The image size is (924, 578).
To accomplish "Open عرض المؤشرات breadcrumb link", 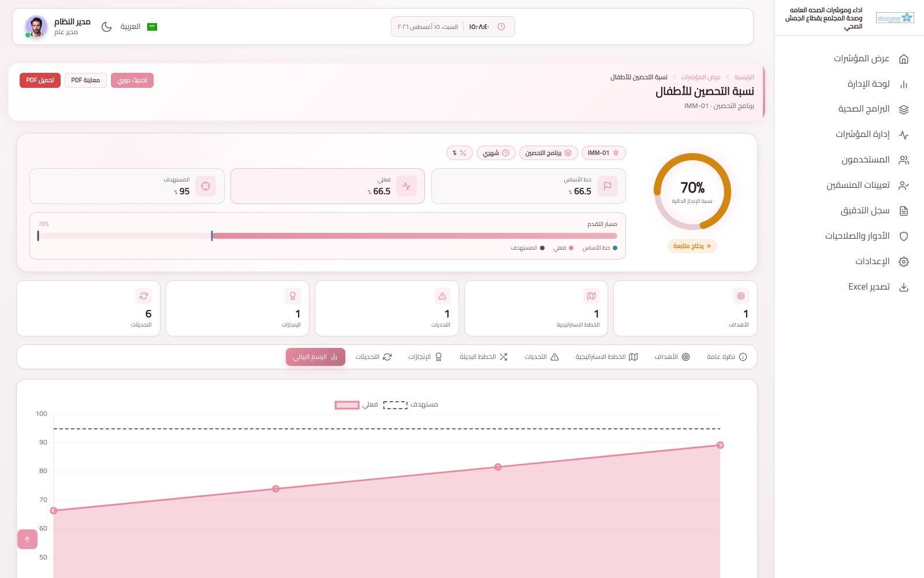I will click(x=701, y=77).
